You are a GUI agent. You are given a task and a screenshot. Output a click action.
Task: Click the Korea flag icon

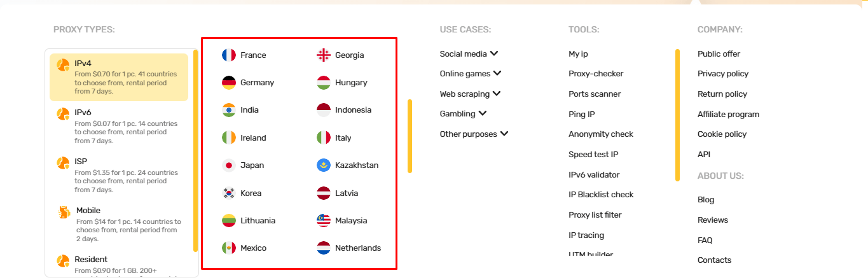(x=229, y=193)
